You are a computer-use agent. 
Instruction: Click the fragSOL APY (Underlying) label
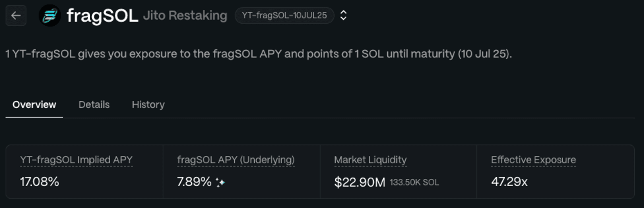tap(236, 160)
